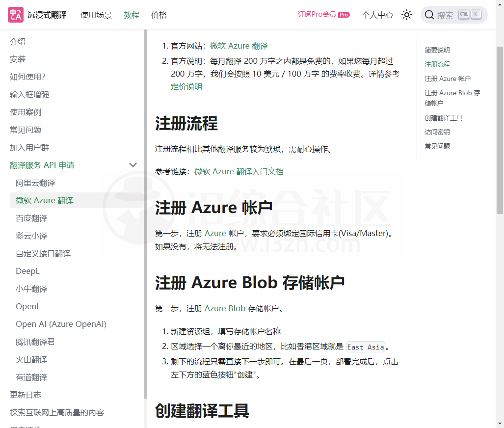The width and height of the screenshot is (504, 428).
Task: Toggle the light/dark theme sun icon
Action: coord(407,15)
